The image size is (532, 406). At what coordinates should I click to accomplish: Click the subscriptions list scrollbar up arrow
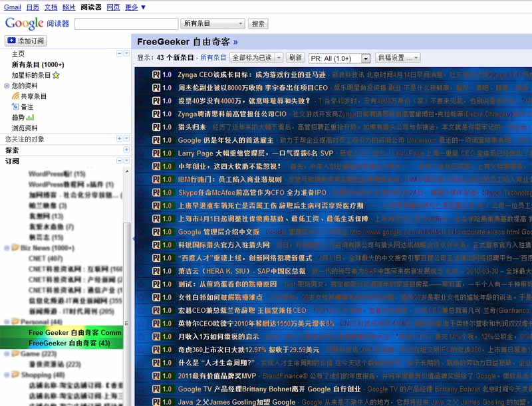point(126,172)
